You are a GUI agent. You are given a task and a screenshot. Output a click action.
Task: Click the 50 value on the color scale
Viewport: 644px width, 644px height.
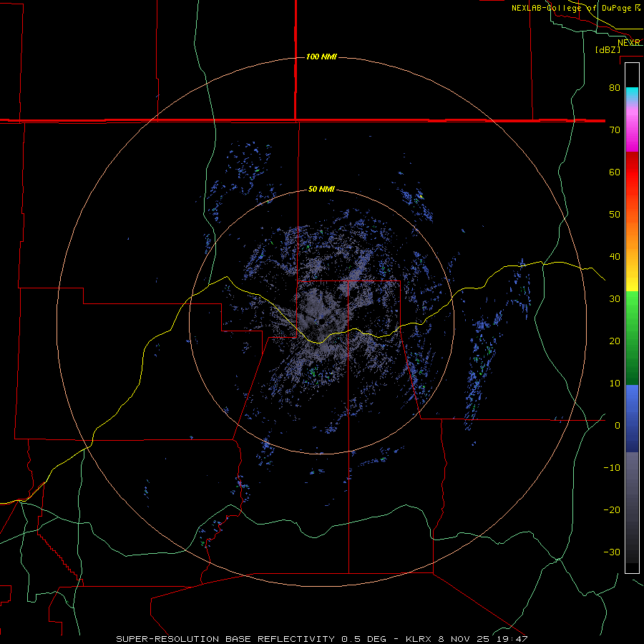click(615, 215)
